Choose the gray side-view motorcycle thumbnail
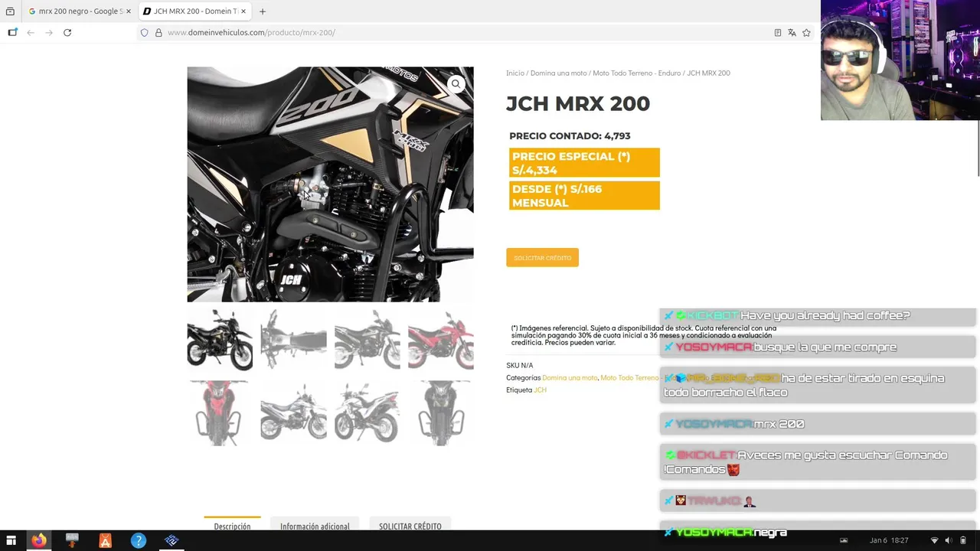980x551 pixels. (x=367, y=340)
